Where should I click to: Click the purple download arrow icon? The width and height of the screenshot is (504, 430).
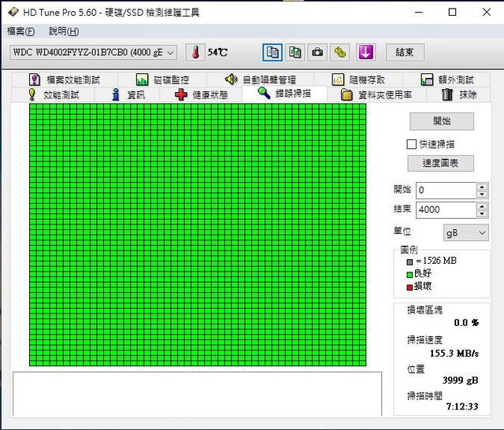click(x=365, y=52)
